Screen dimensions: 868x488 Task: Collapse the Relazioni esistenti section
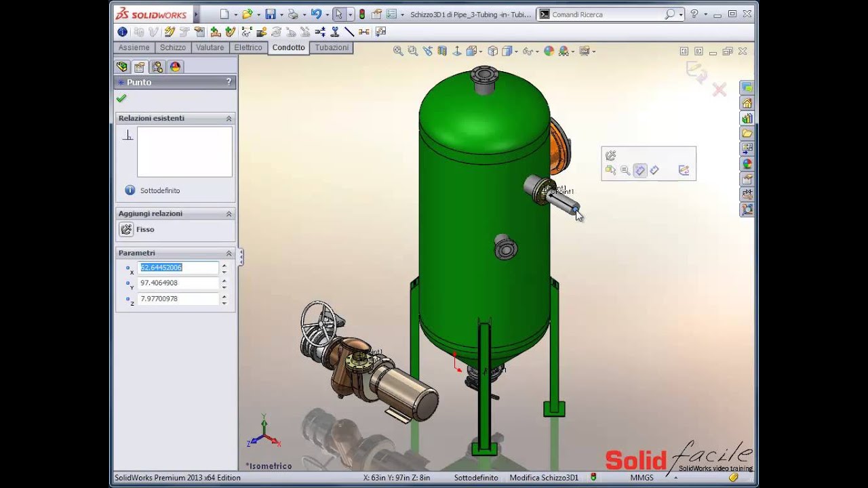pyautogui.click(x=229, y=119)
